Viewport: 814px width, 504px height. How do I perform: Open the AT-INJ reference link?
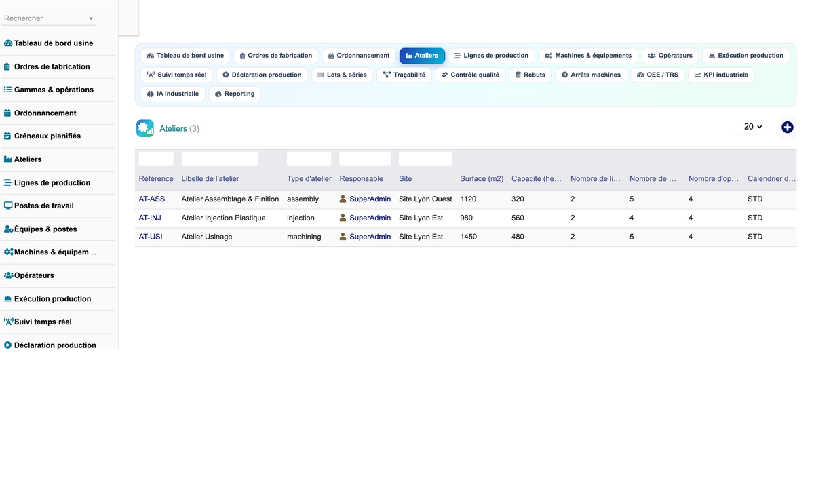(150, 218)
